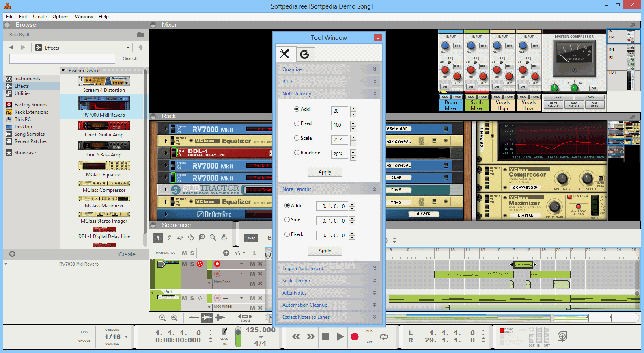Open the Options menu
This screenshot has width=644, height=353.
(x=61, y=17)
